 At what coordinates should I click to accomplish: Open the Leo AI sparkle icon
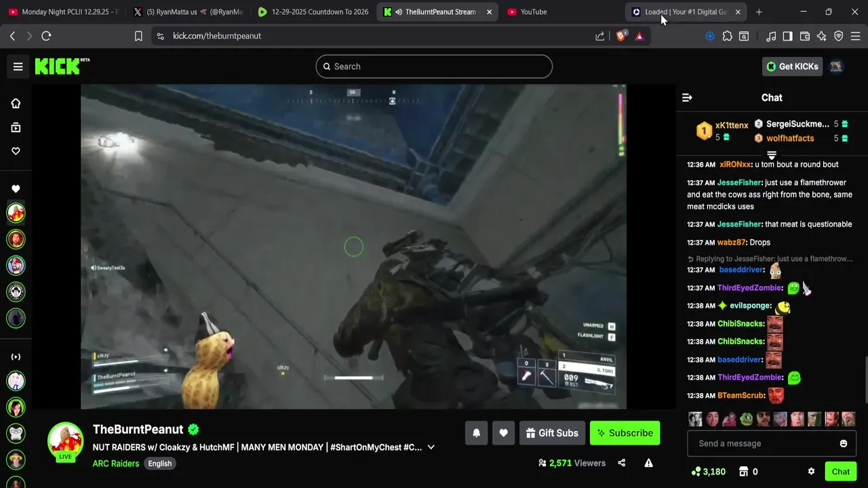[822, 36]
